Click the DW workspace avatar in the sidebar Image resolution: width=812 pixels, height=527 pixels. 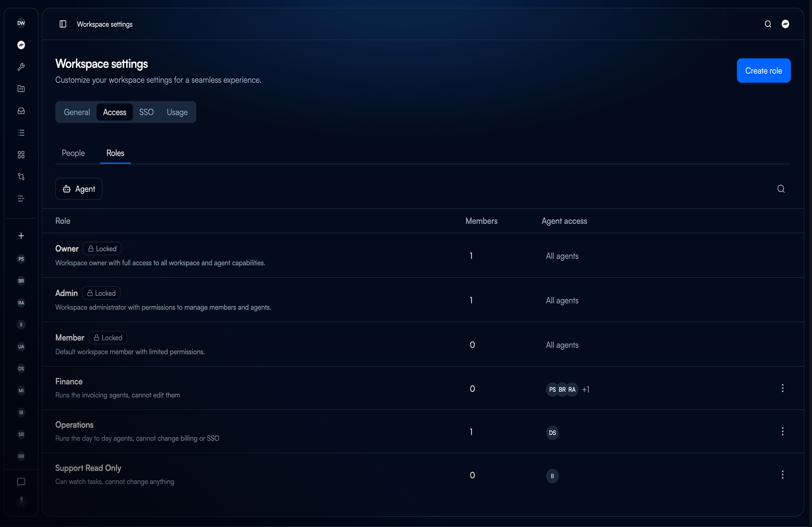point(21,23)
